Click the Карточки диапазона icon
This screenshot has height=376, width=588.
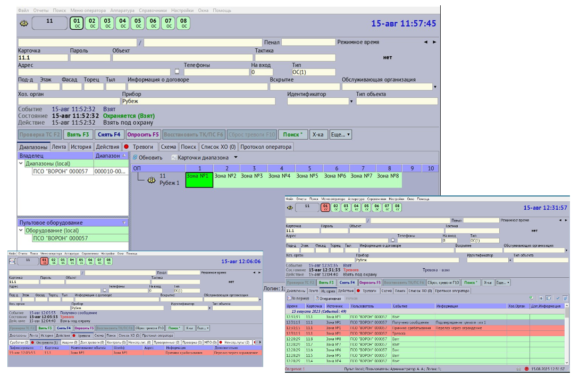point(173,158)
